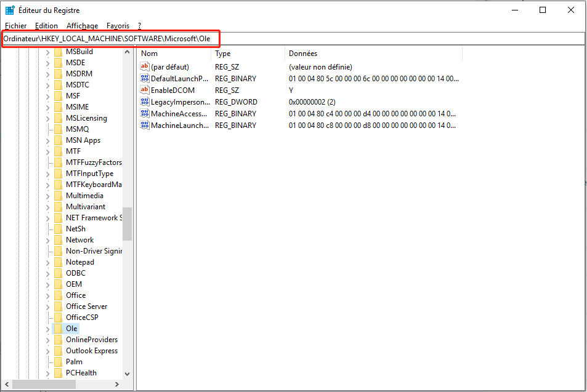Select the Ole folder icon in tree

point(59,329)
